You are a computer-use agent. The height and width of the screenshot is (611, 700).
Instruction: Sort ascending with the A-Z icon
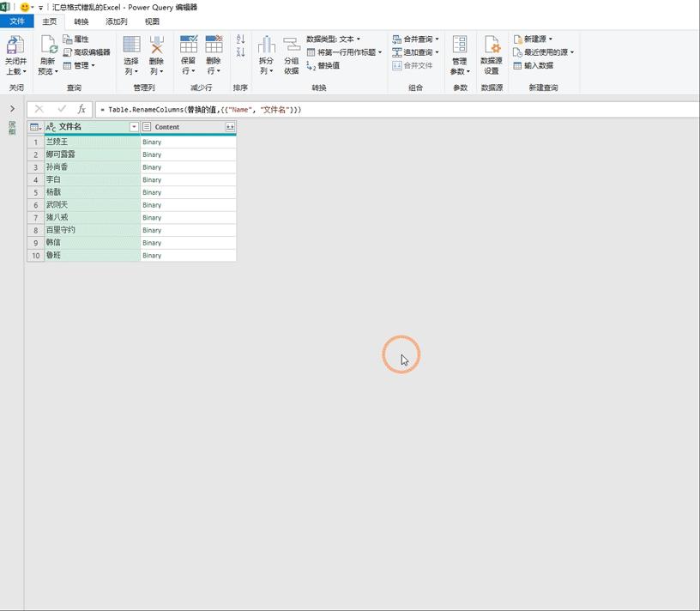click(x=240, y=39)
